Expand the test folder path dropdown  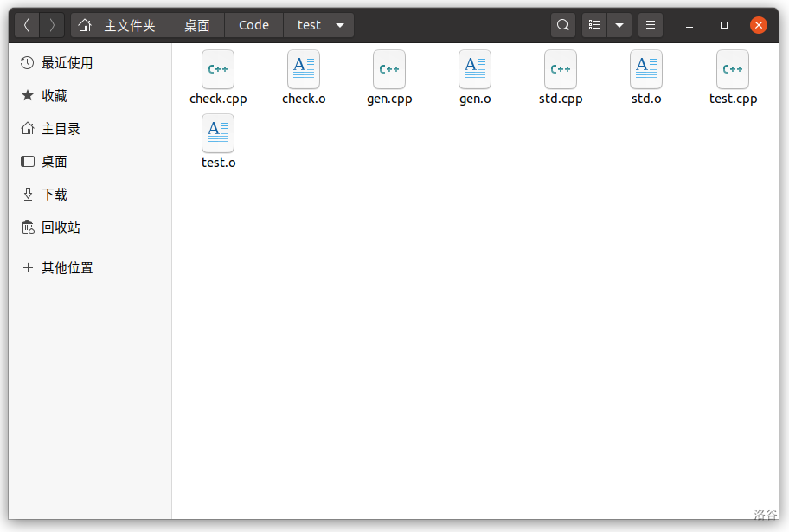(x=339, y=25)
